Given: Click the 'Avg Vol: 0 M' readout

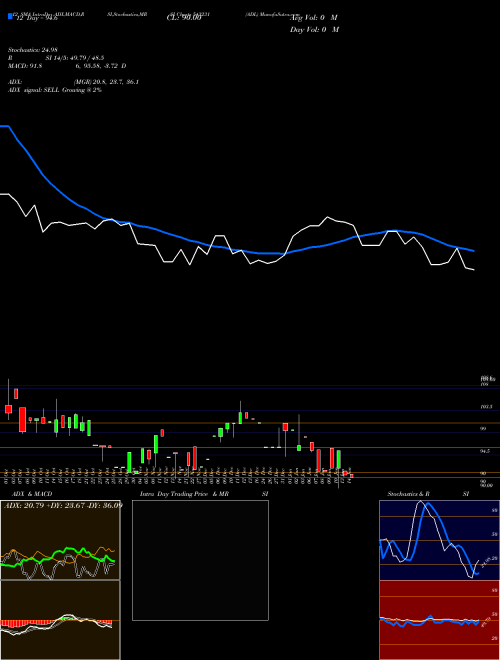Looking at the screenshot, I should coord(314,18).
